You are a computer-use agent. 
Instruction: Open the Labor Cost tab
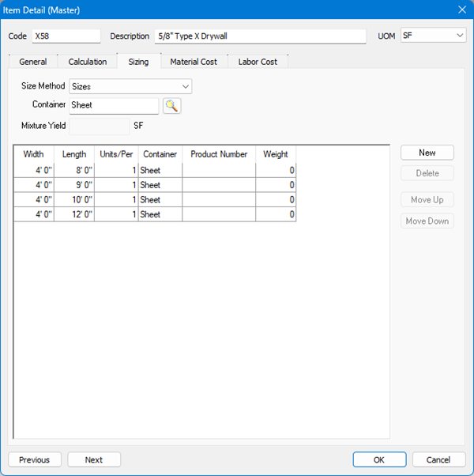point(258,62)
